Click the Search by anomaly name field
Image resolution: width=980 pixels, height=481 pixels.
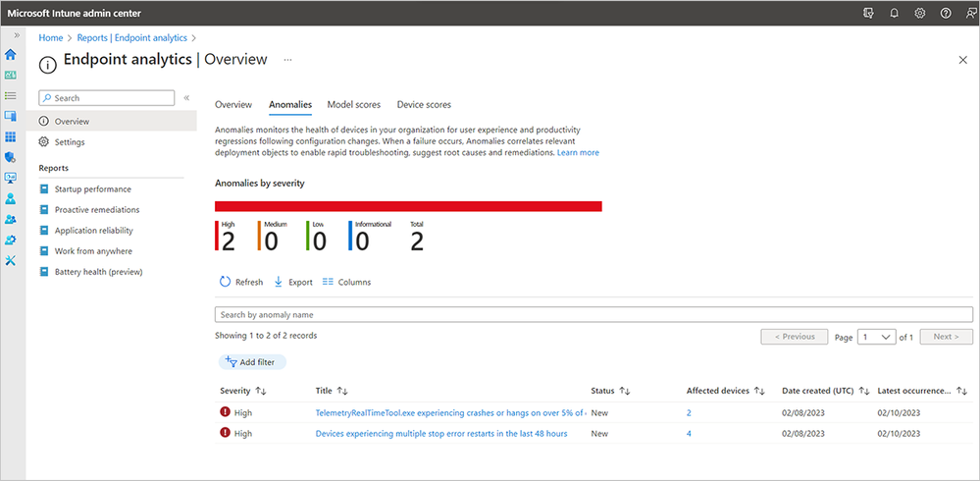(x=593, y=314)
